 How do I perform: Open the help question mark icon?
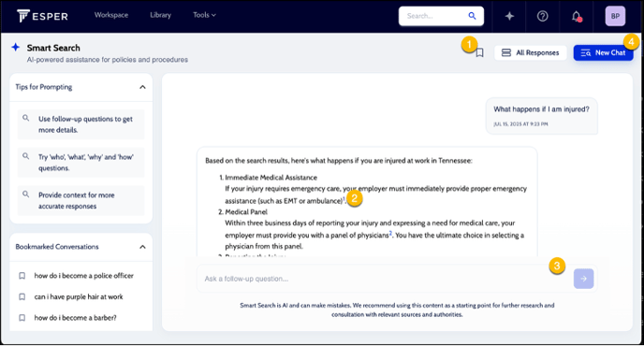(543, 16)
